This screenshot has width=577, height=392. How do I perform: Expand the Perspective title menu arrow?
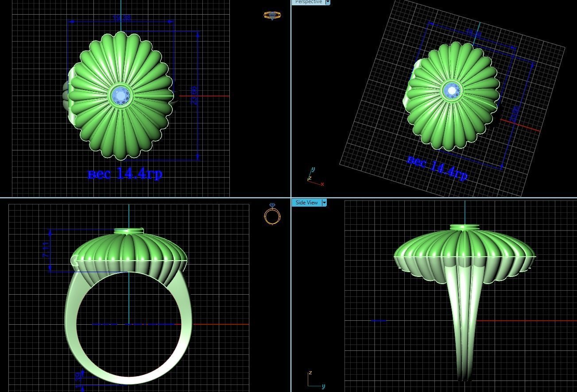[327, 2]
